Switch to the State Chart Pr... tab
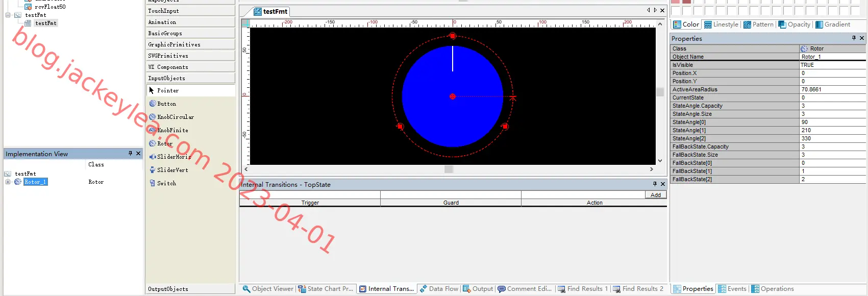Image resolution: width=868 pixels, height=296 pixels. (326, 289)
